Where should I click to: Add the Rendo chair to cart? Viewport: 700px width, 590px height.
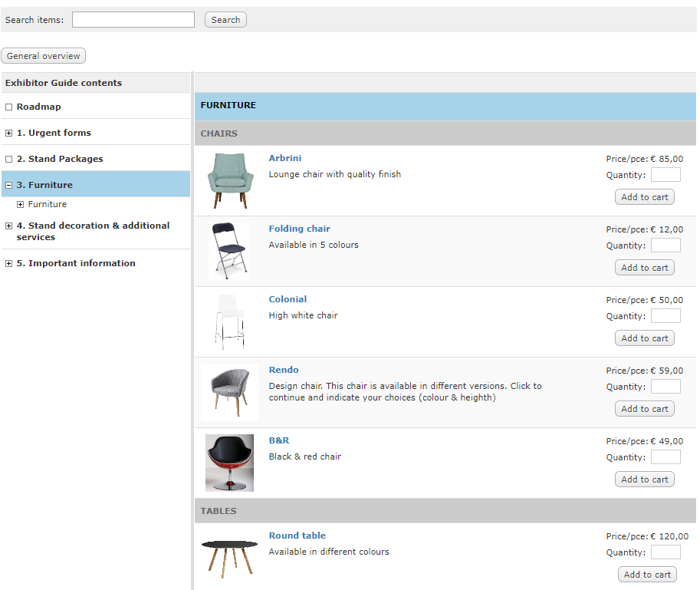tap(644, 409)
